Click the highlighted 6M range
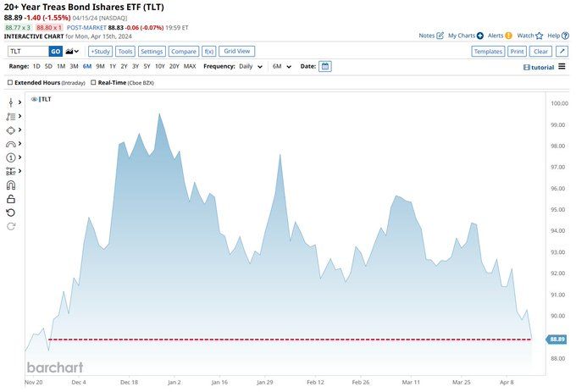 click(87, 66)
